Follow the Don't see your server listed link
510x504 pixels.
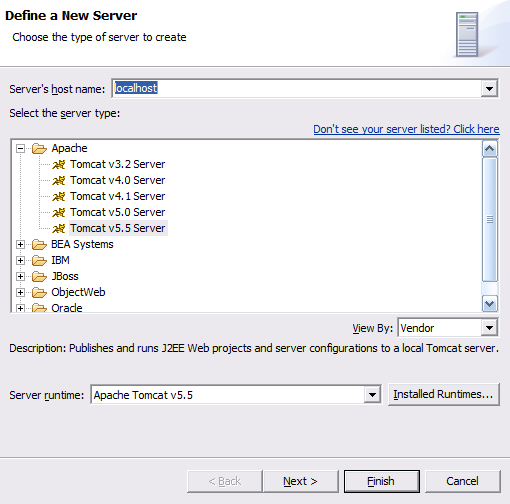point(406,129)
